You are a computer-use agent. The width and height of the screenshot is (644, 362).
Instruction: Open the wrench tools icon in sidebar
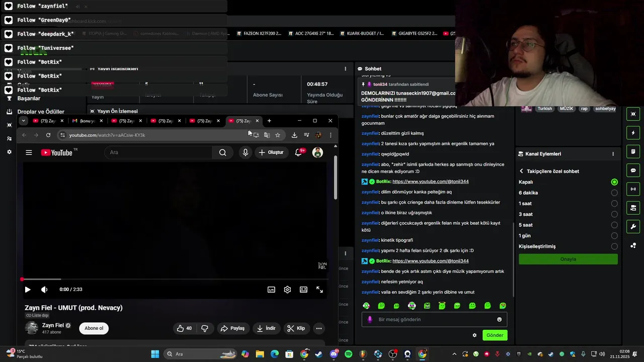pos(633,226)
